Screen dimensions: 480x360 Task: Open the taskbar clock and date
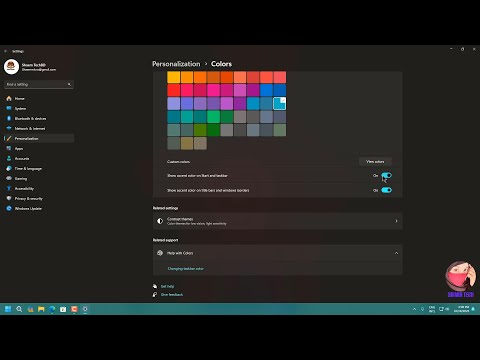[462, 309]
